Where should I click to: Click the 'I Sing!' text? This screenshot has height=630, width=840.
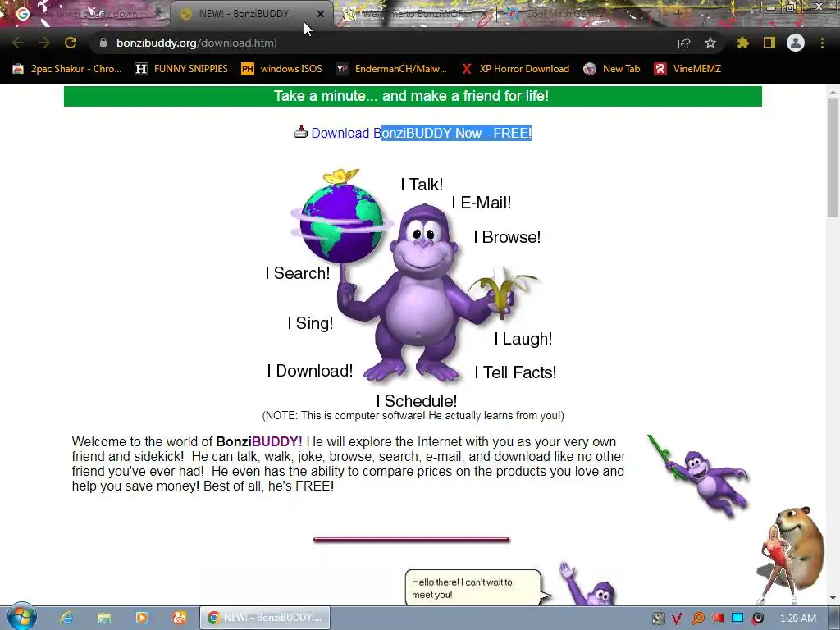point(310,323)
